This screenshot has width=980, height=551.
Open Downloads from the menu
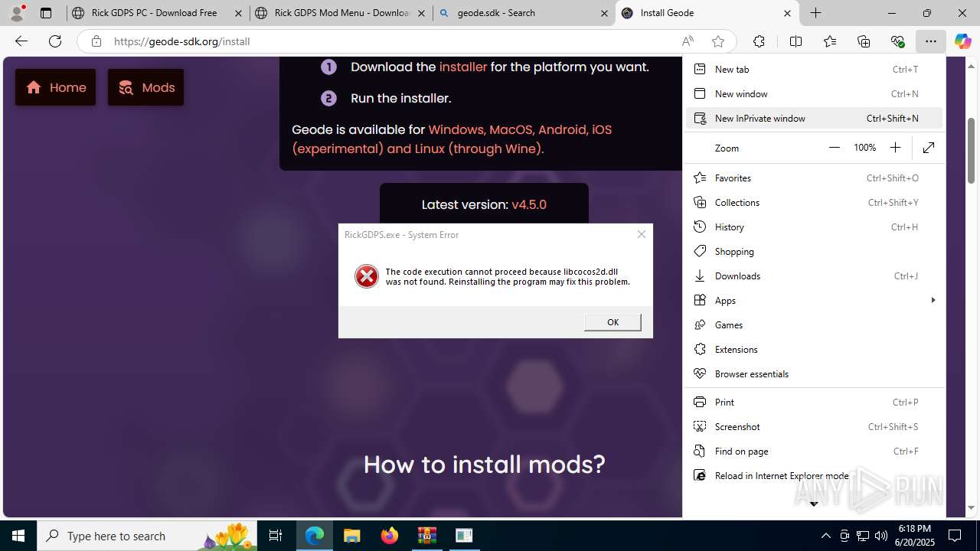pyautogui.click(x=813, y=275)
